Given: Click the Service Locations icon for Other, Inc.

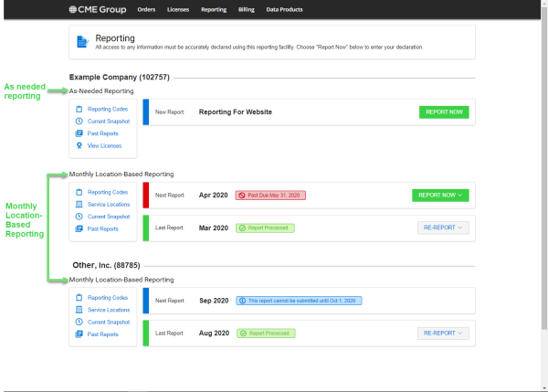Looking at the screenshot, I should click(79, 311).
